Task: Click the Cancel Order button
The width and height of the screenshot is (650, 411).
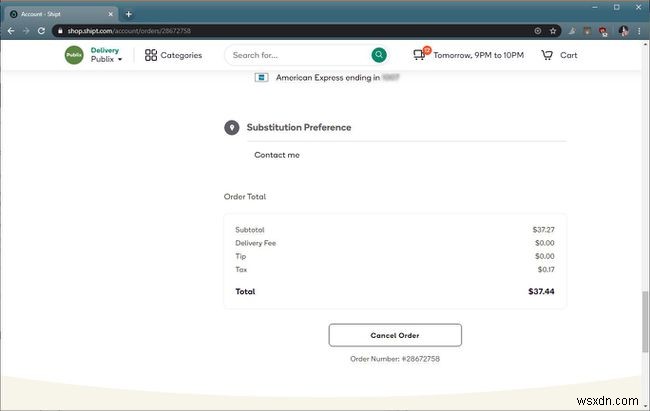Action: tap(395, 335)
